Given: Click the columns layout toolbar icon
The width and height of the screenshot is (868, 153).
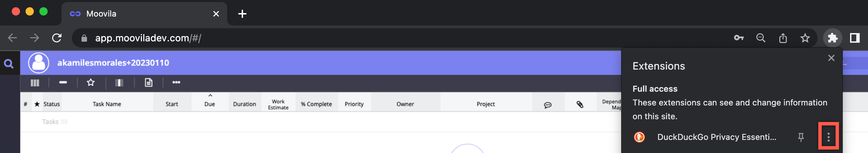Looking at the screenshot, I should click(119, 83).
